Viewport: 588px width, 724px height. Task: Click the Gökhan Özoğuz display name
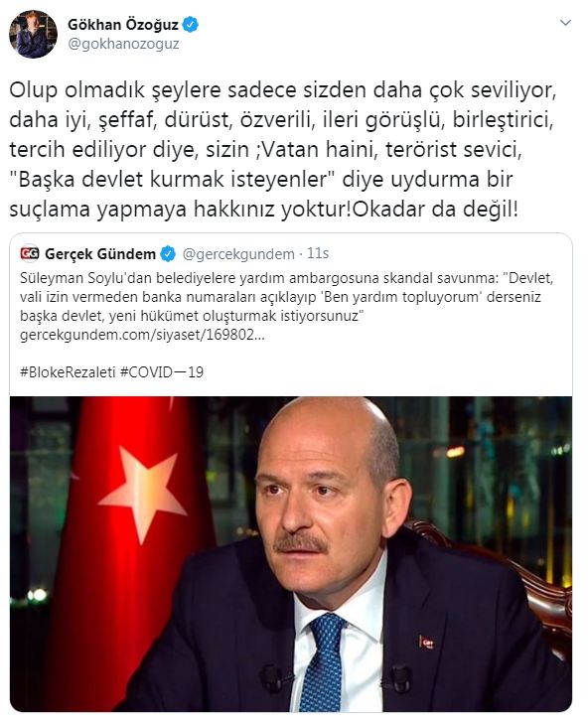click(123, 25)
